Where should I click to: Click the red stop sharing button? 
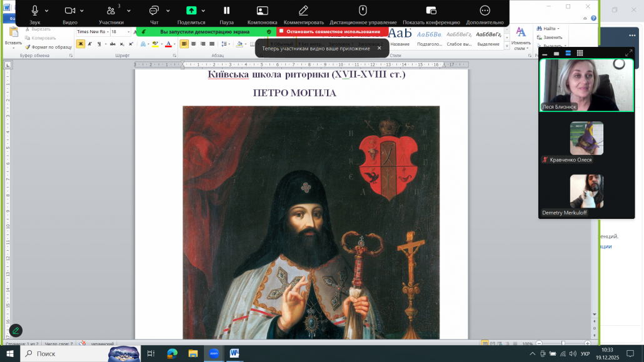point(329,31)
